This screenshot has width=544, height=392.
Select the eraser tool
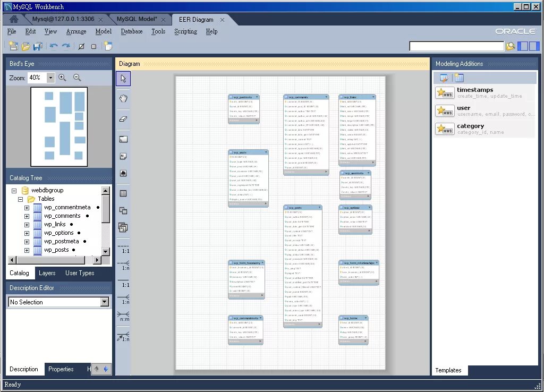123,118
